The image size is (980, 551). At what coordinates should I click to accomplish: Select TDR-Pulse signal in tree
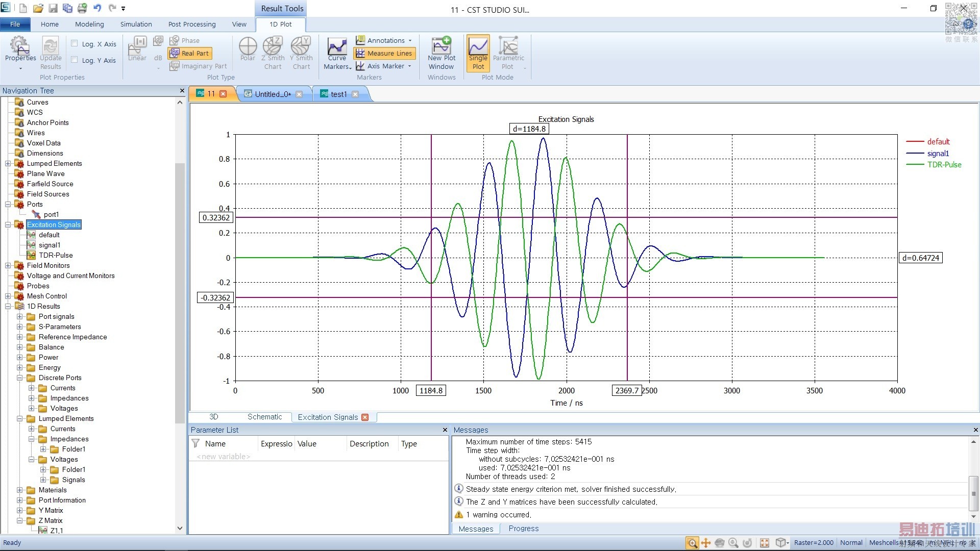coord(56,255)
